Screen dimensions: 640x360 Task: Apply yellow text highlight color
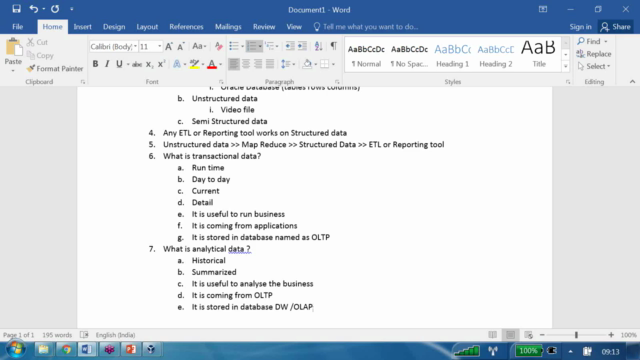click(195, 64)
